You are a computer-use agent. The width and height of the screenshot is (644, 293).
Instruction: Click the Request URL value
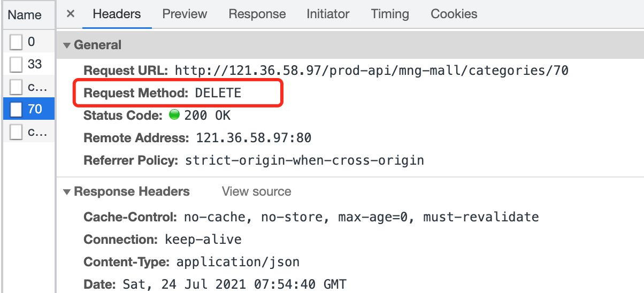[371, 71]
